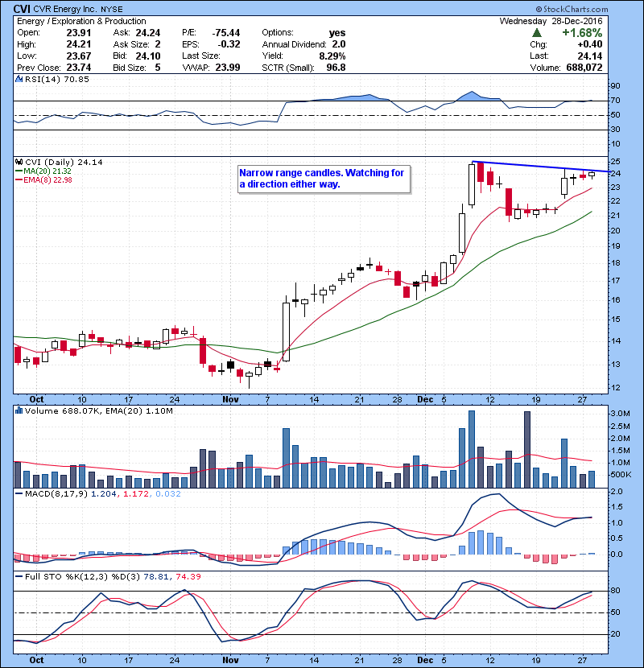Click the Bid price 24.10
The width and height of the screenshot is (644, 668).
click(x=148, y=56)
